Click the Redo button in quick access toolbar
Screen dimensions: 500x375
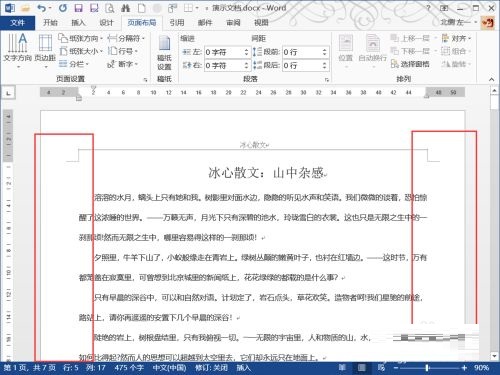63,8
